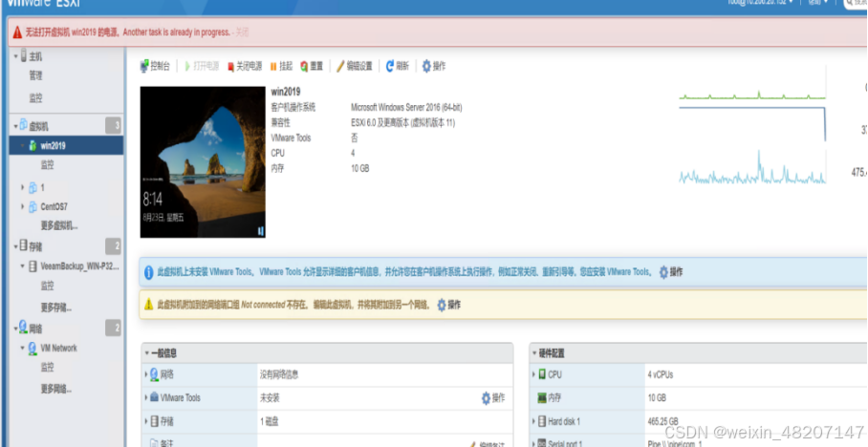Suspend the VM with 挂起
The height and width of the screenshot is (447, 868).
[x=281, y=66]
